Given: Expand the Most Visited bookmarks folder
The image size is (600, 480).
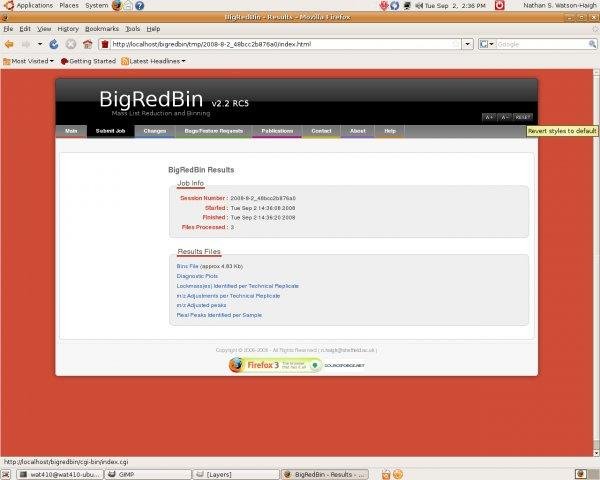Looking at the screenshot, I should (x=28, y=61).
